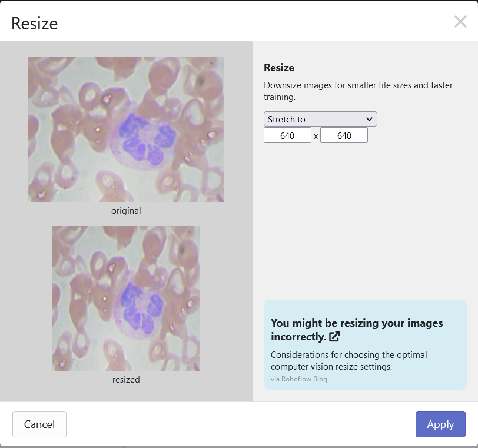
Task: Click the height field showing 640
Action: [x=344, y=136]
